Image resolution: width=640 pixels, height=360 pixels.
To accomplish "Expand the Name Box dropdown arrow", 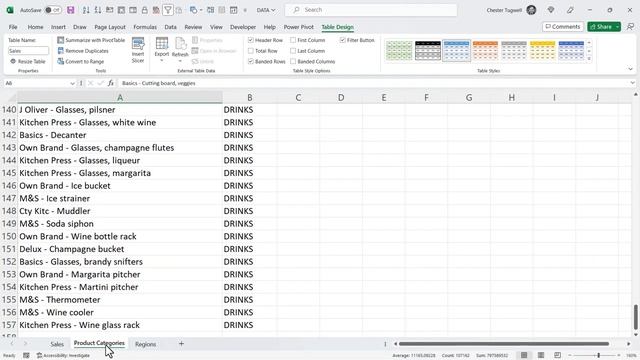I will tap(72, 83).
